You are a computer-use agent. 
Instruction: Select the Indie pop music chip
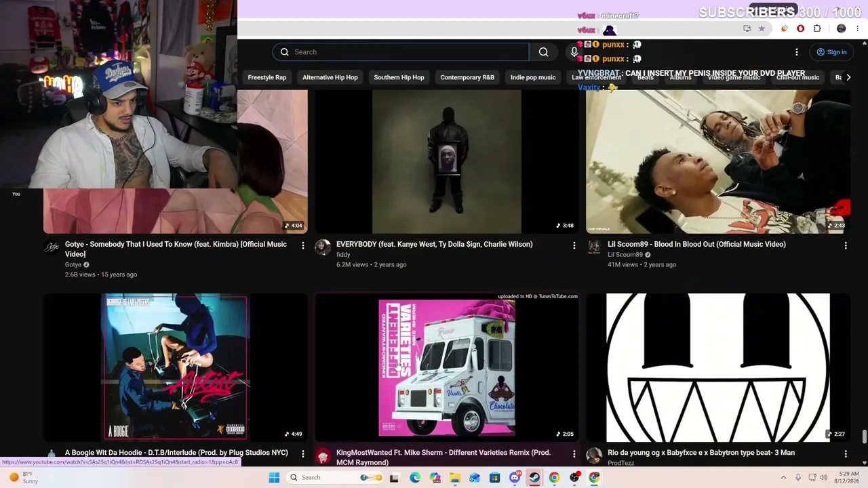point(533,77)
